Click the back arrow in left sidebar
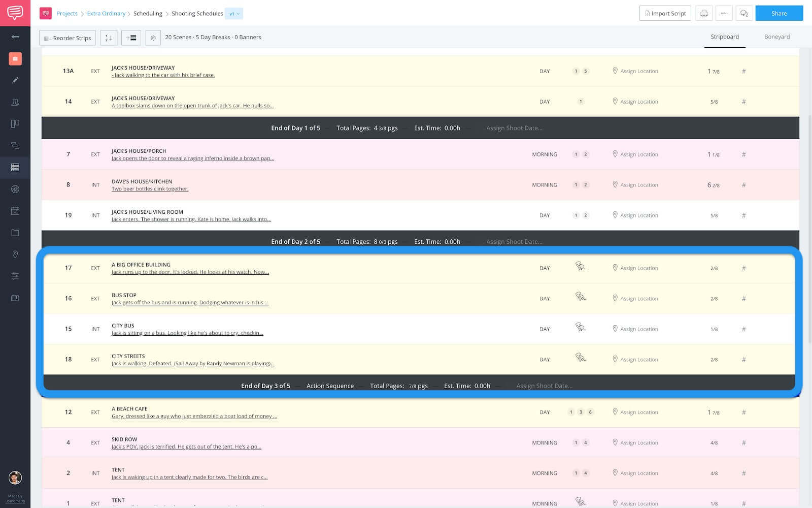The height and width of the screenshot is (508, 812). point(15,37)
